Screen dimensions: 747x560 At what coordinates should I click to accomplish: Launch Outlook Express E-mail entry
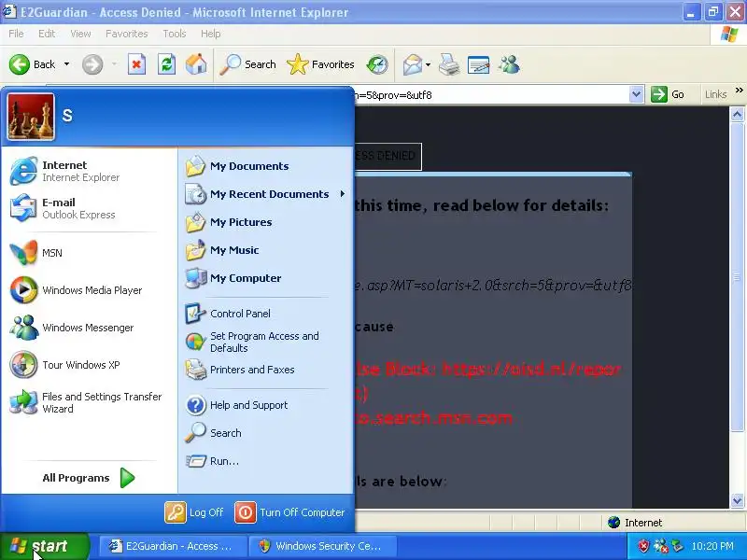tap(89, 208)
